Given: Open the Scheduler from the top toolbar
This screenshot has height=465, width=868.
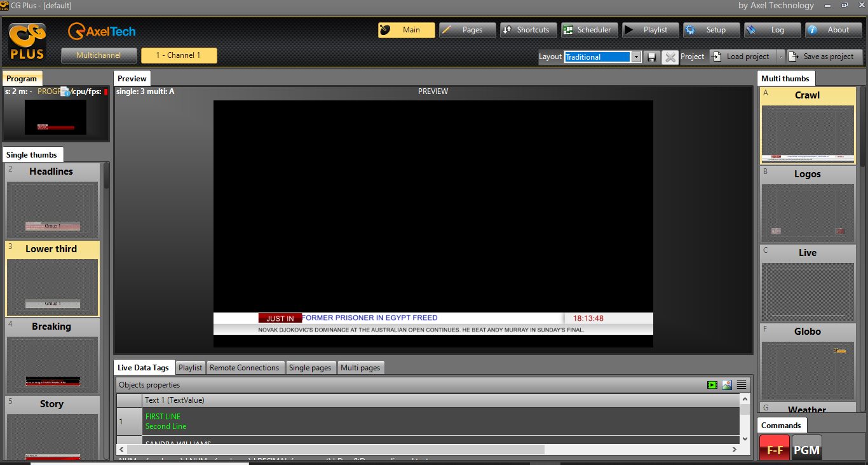Looking at the screenshot, I should pyautogui.click(x=588, y=30).
